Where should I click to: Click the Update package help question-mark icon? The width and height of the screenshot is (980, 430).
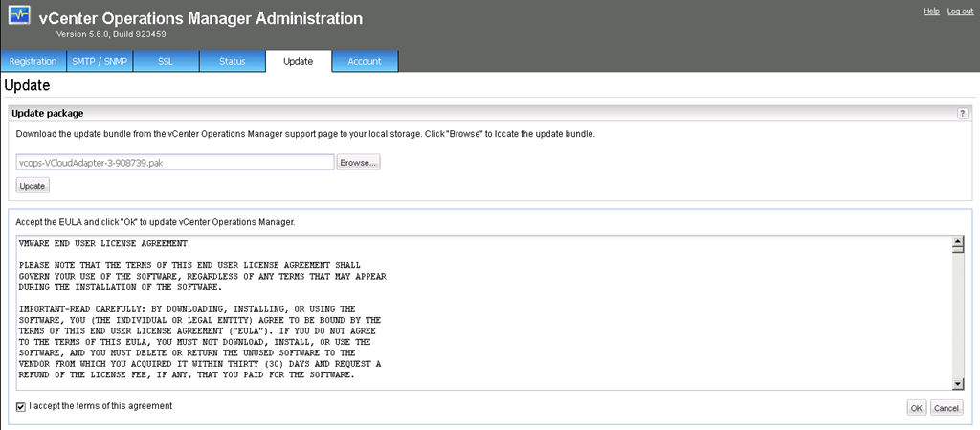coord(962,113)
